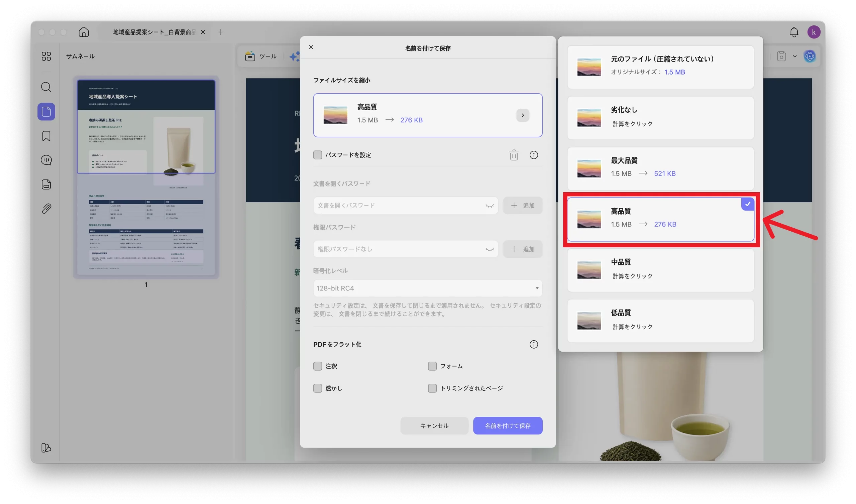The image size is (856, 504).
Task: Click the AI sparkle icon in toolbar
Action: 295,56
